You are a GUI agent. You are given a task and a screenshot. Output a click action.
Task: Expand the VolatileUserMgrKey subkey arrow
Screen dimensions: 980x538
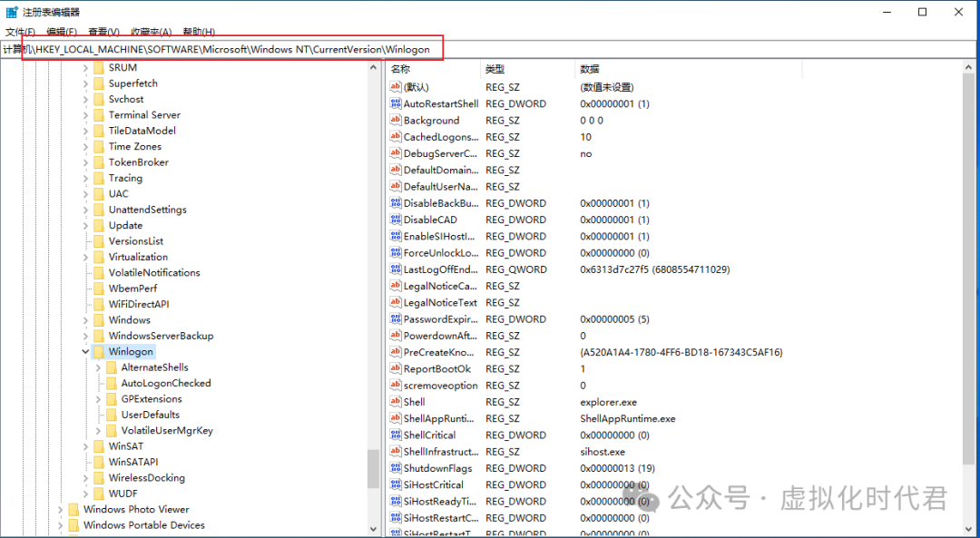[98, 431]
